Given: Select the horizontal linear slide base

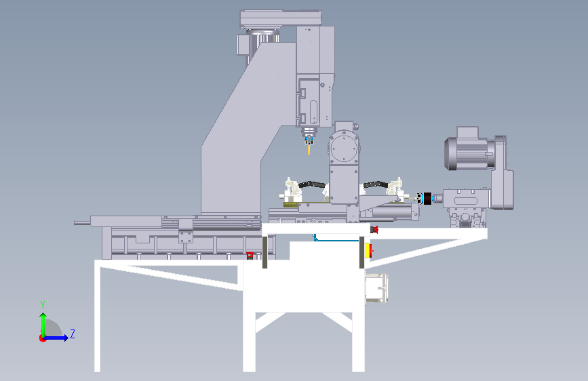Looking at the screenshot, I should click(189, 244).
